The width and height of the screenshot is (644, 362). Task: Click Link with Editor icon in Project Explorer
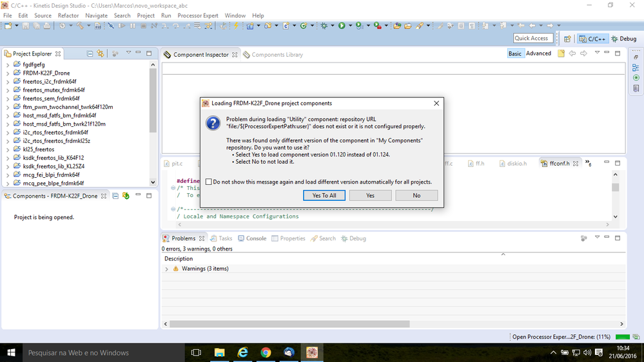[100, 53]
